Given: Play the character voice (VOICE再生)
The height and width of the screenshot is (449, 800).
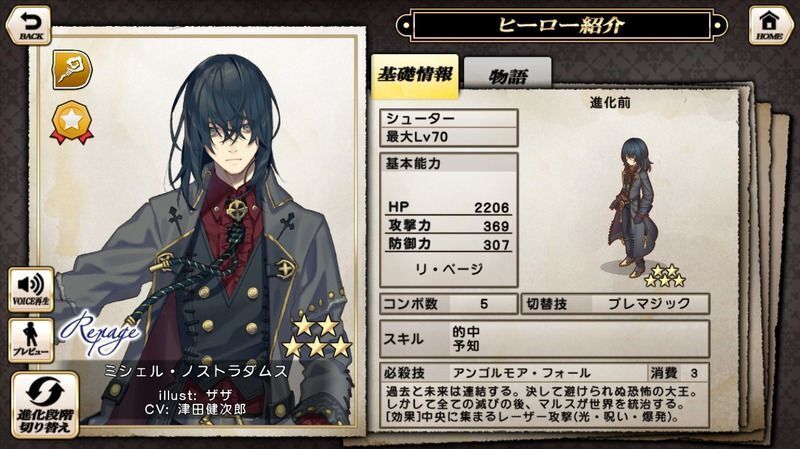Looking at the screenshot, I should pos(31,289).
